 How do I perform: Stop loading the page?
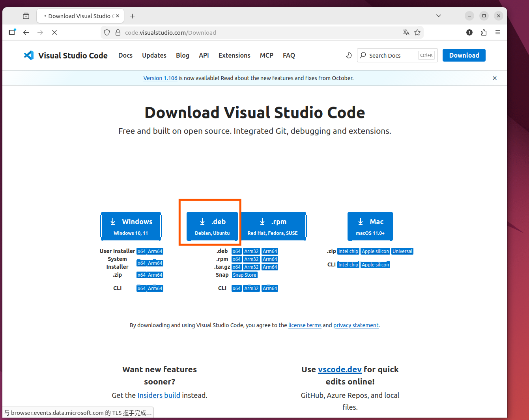[x=54, y=32]
